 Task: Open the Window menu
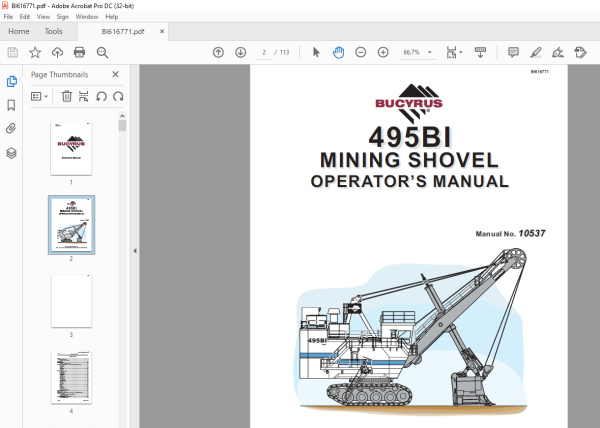[x=87, y=17]
